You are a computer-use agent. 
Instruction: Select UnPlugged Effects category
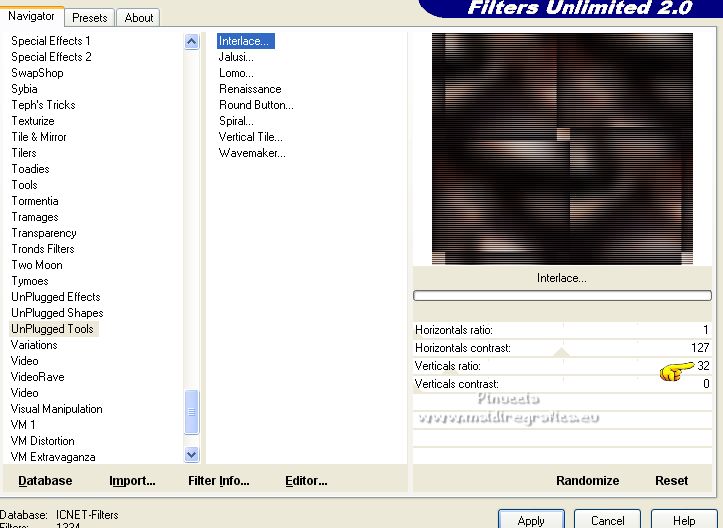tap(56, 297)
